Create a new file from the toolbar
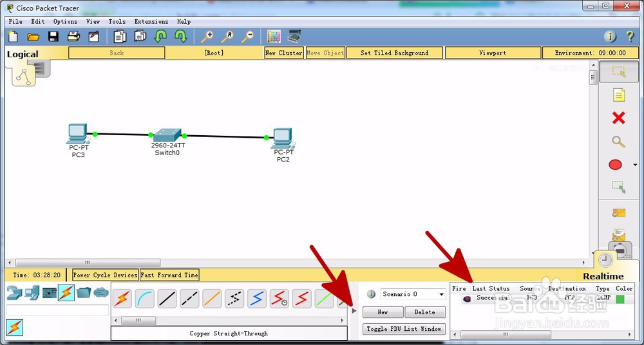 click(13, 37)
